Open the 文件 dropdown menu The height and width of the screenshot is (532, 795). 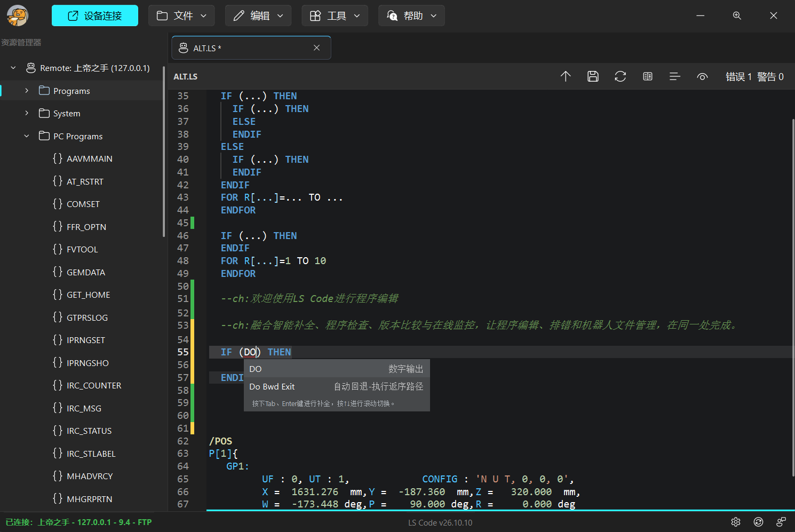pyautogui.click(x=181, y=15)
